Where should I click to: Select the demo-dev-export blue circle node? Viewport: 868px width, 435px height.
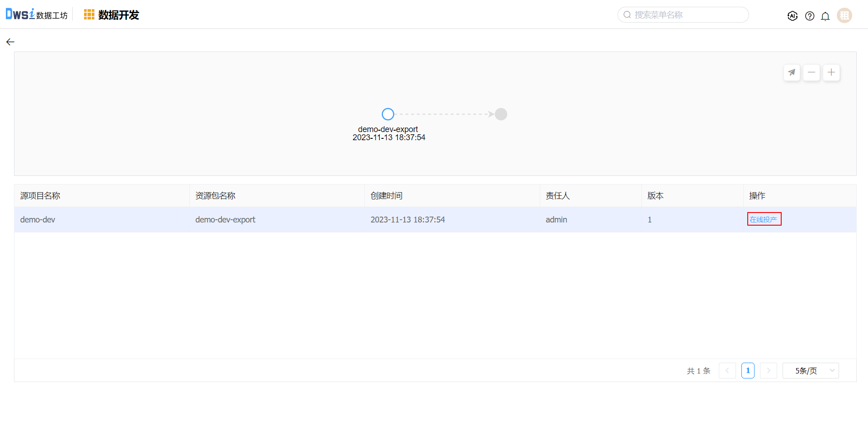pos(388,114)
